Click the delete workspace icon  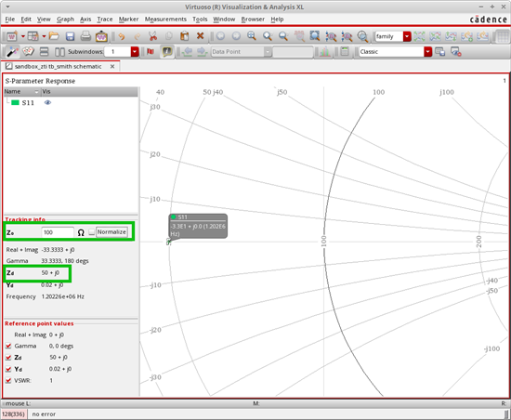tap(455, 51)
